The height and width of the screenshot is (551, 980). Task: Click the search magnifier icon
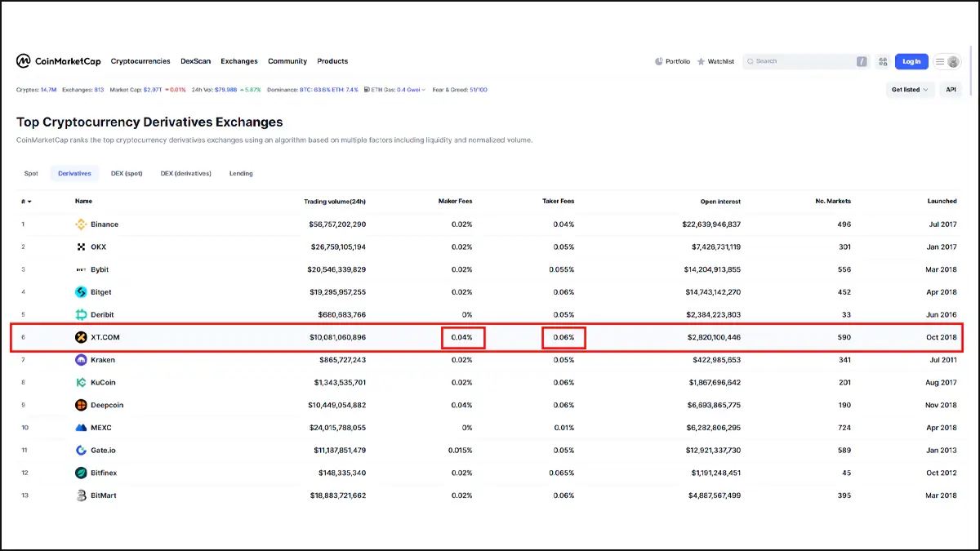(750, 61)
